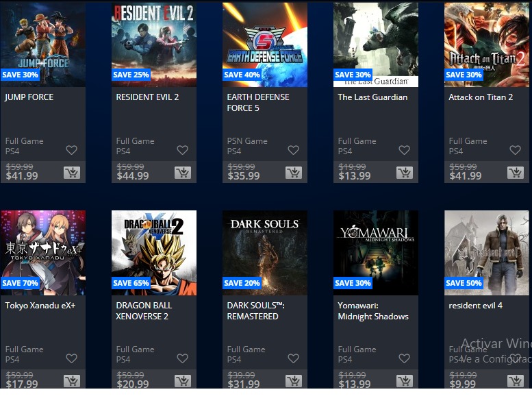Image resolution: width=532 pixels, height=405 pixels.
Task: Add Attack on Titan 2 to cart
Action: (516, 173)
